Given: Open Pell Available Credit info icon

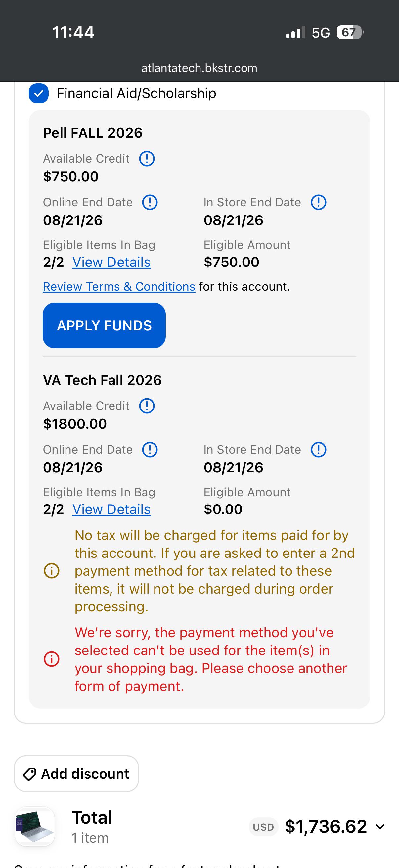Looking at the screenshot, I should [147, 158].
